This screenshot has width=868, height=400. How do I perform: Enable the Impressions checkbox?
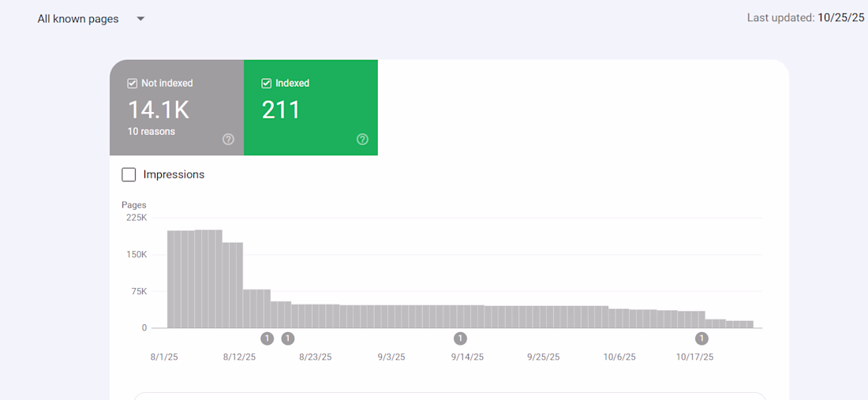pyautogui.click(x=129, y=174)
